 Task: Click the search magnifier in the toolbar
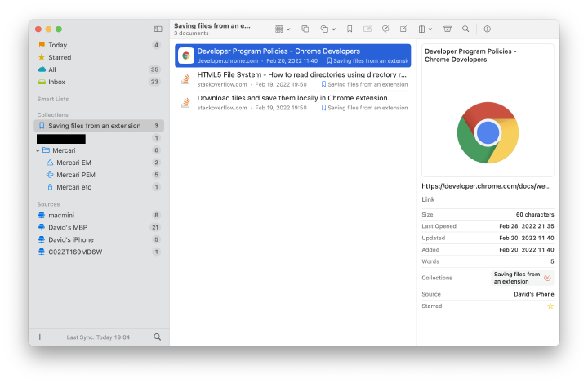click(465, 29)
